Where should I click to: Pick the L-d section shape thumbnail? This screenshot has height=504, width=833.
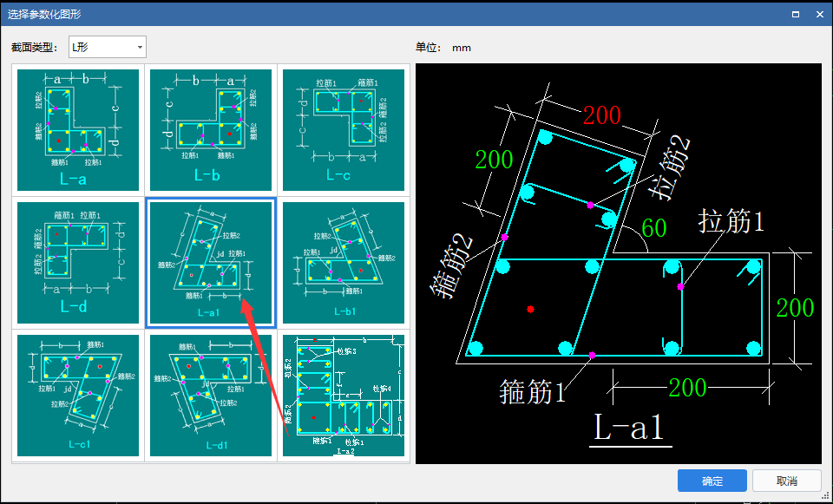78,263
